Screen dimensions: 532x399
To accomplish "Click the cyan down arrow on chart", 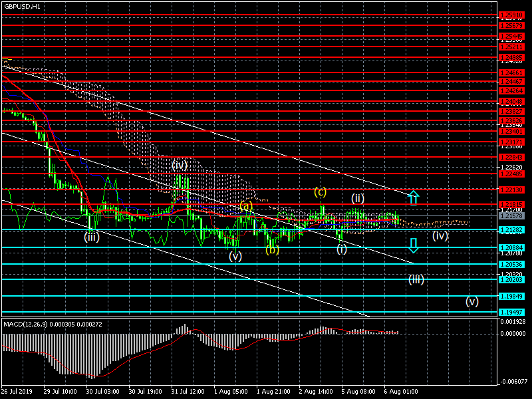I will [x=413, y=245].
